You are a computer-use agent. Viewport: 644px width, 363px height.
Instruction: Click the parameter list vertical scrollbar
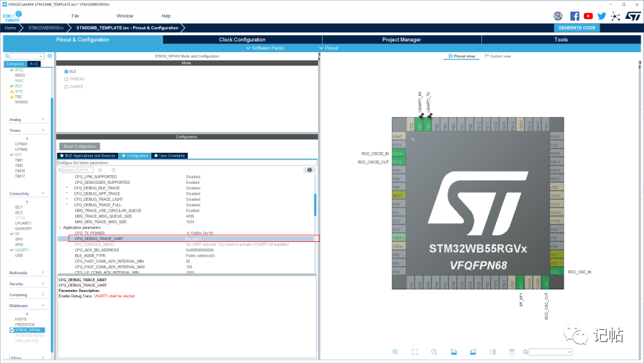click(x=315, y=205)
